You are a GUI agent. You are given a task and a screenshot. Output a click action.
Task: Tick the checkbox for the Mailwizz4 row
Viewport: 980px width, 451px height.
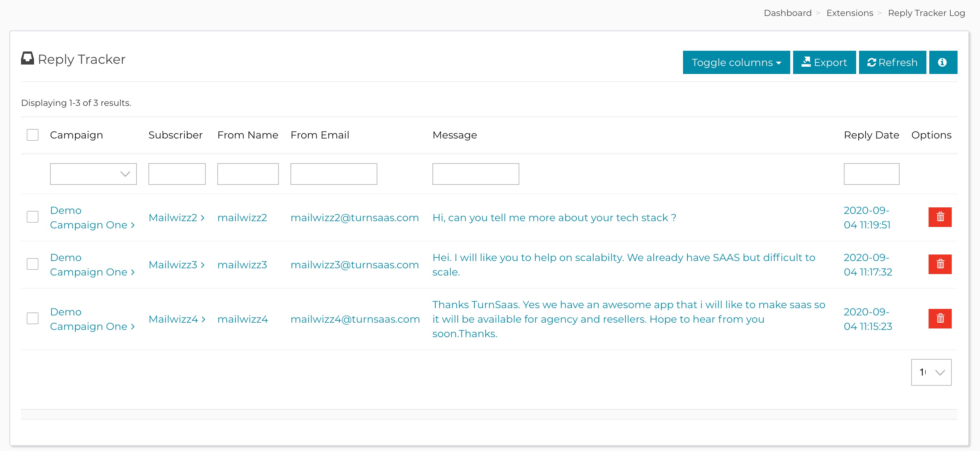tap(33, 319)
